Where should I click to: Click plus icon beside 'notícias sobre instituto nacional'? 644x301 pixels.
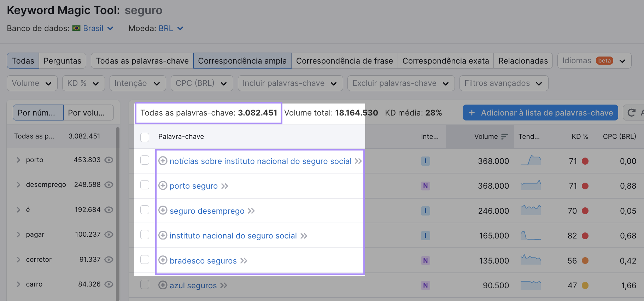click(x=163, y=161)
